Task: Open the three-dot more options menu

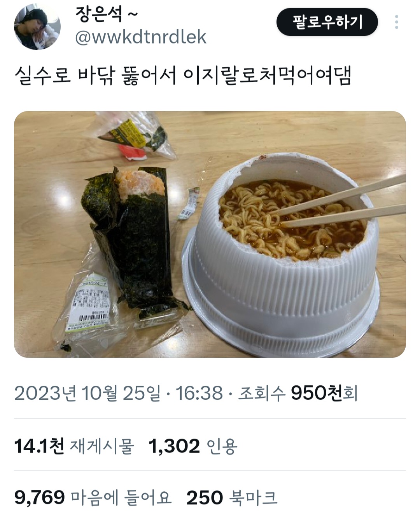Action: (x=396, y=22)
